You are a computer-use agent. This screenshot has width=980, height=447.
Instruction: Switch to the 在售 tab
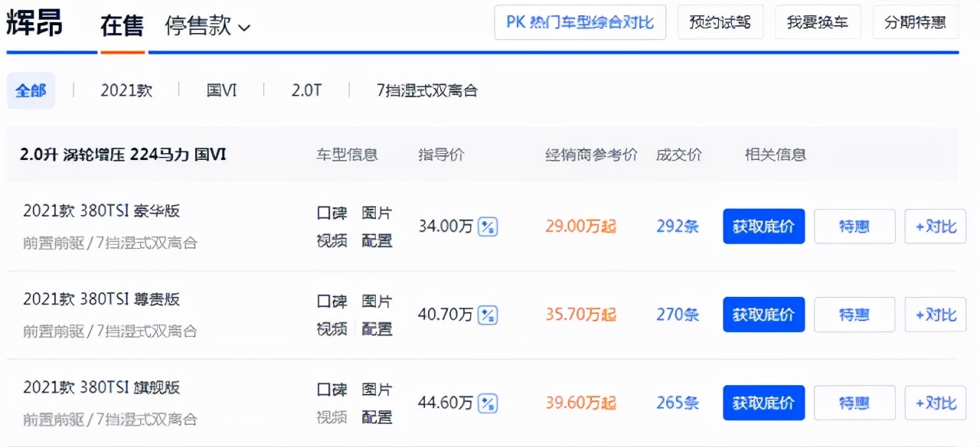click(x=122, y=26)
